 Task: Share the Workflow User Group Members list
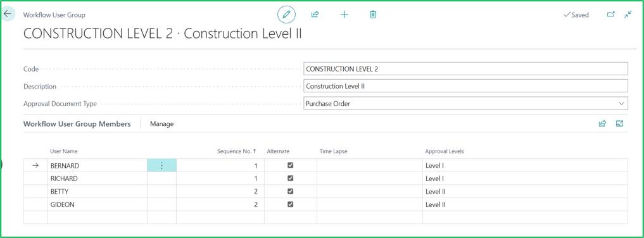(x=602, y=123)
